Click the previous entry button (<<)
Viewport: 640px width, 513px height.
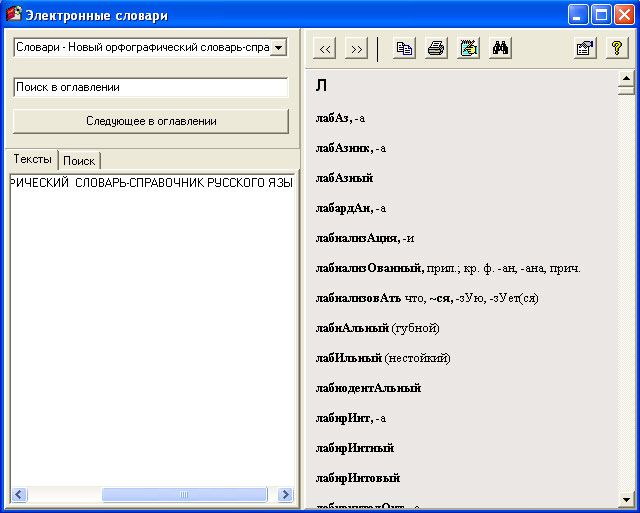(x=325, y=49)
